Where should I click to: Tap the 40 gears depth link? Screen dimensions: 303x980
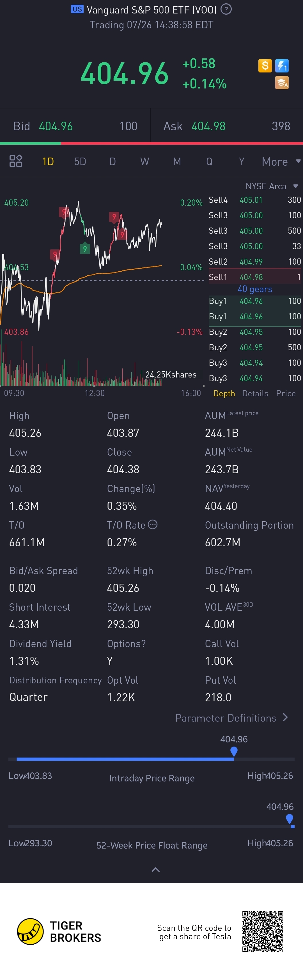point(255,289)
